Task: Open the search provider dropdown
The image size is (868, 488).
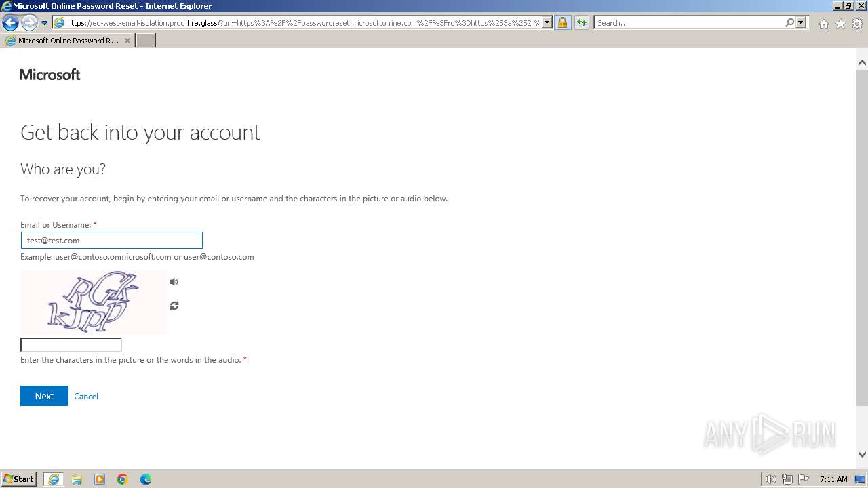Action: (x=802, y=22)
